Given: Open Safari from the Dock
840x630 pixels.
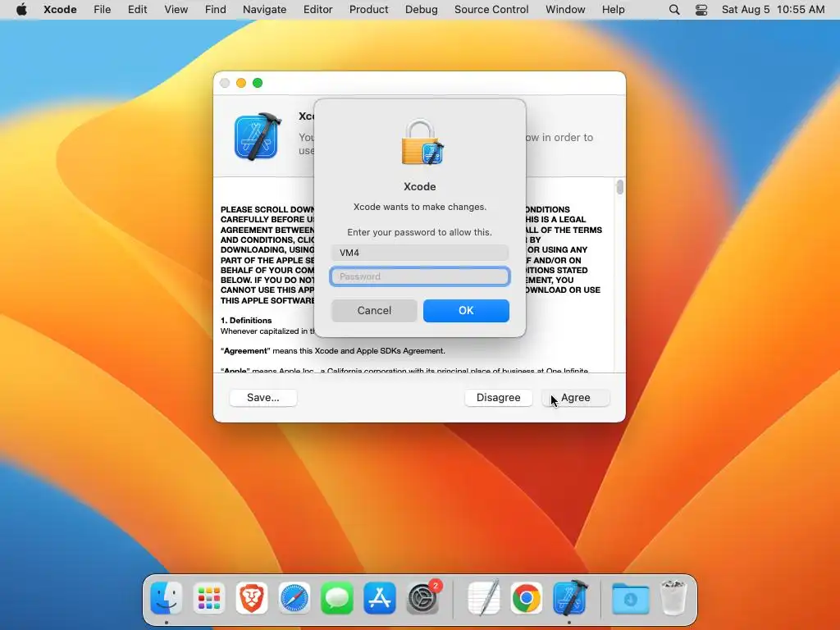Looking at the screenshot, I should 294,598.
